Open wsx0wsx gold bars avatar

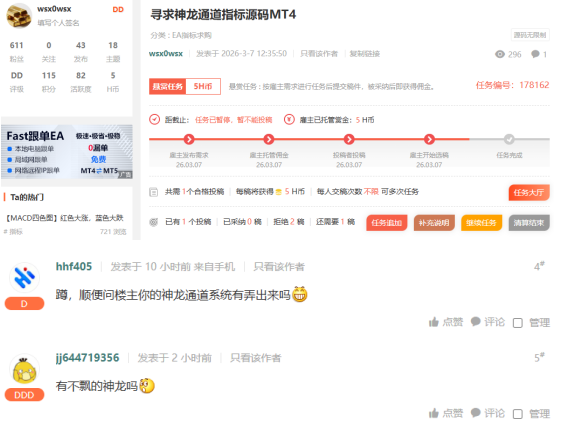point(19,16)
